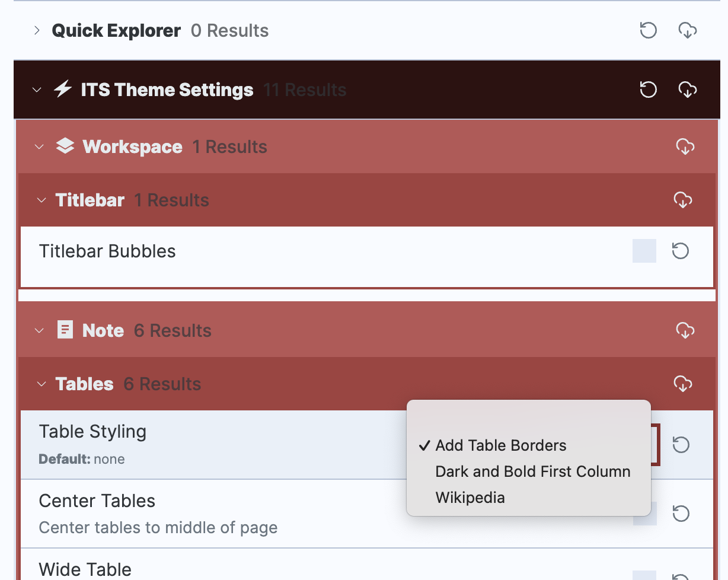Image resolution: width=728 pixels, height=580 pixels.
Task: Open the Table Styling dropdown field
Action: pyautogui.click(x=652, y=445)
